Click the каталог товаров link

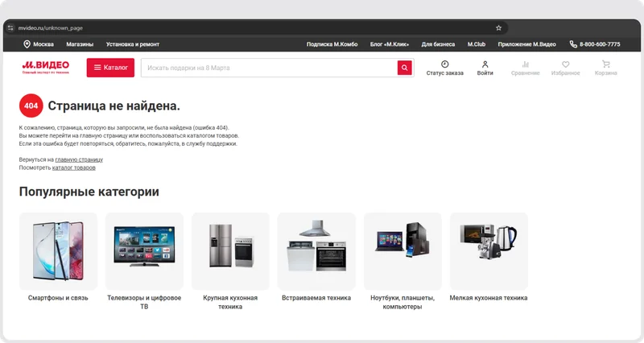[74, 167]
